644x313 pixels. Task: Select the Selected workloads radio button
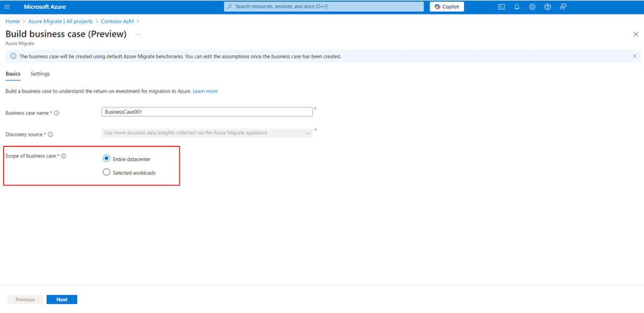106,172
